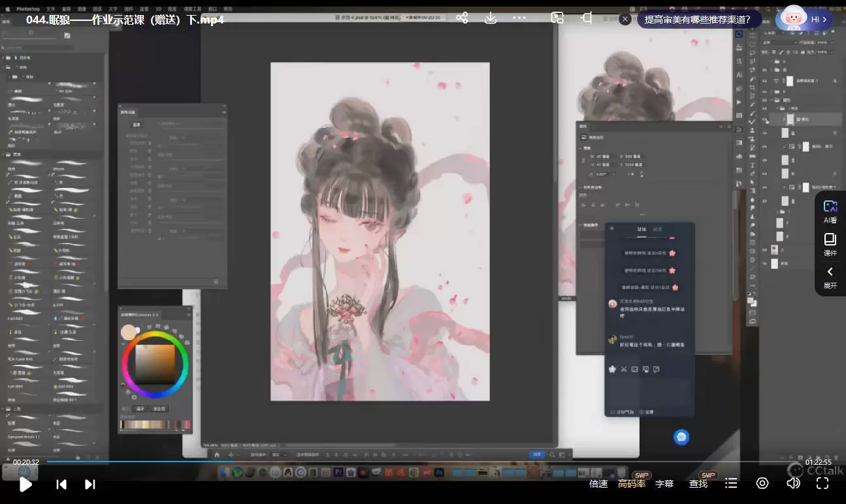The image size is (846, 504).
Task: Open the 提高审美有哪些推荐渠道 suggestion
Action: (x=697, y=19)
